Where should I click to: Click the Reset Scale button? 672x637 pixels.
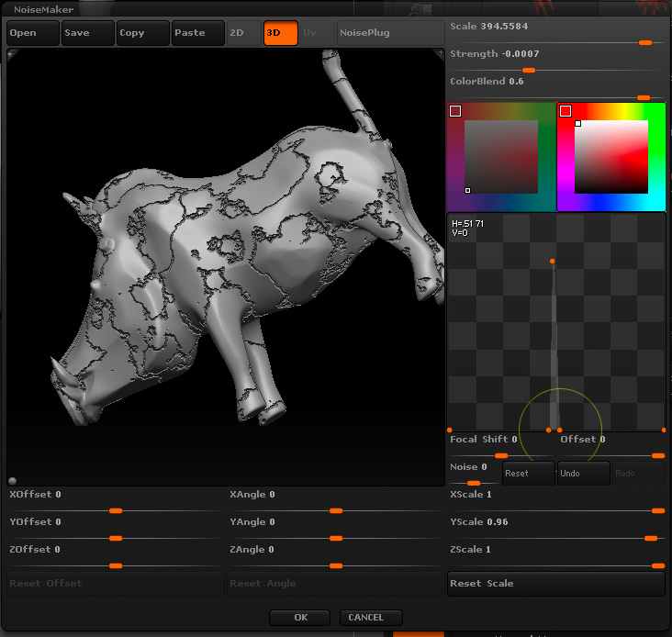(555, 584)
